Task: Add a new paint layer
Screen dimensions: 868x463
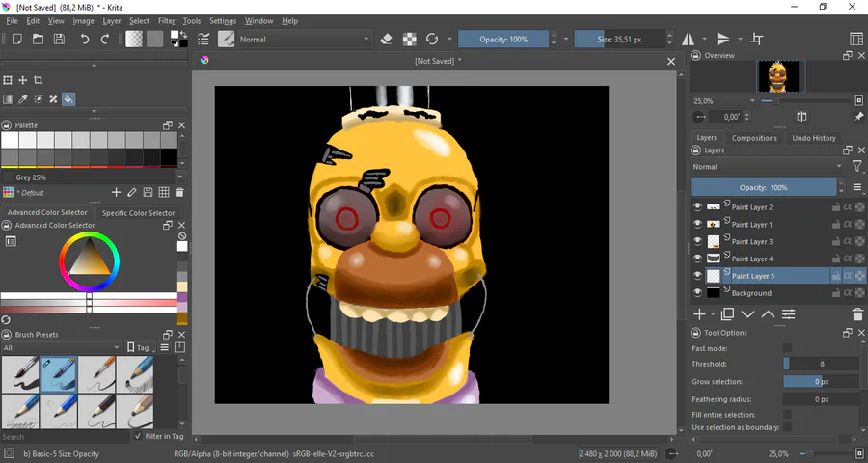Action: point(699,314)
